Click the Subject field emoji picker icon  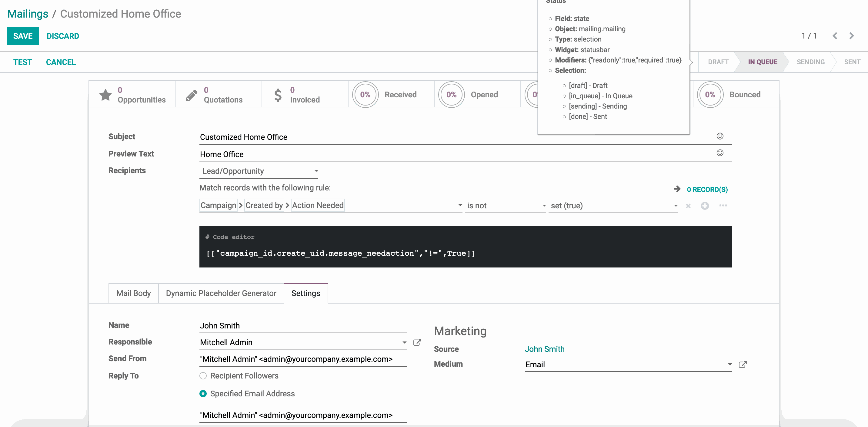[x=720, y=136]
